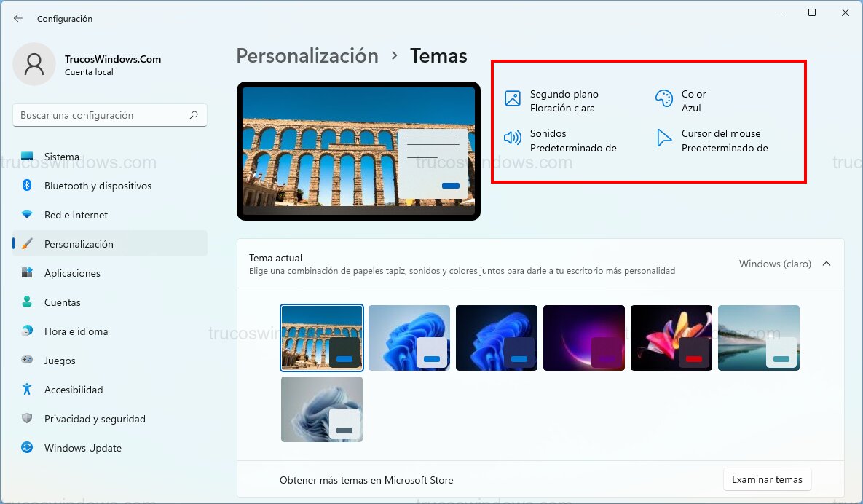
Task: Select the Sistema monitor icon in sidebar
Action: click(29, 156)
